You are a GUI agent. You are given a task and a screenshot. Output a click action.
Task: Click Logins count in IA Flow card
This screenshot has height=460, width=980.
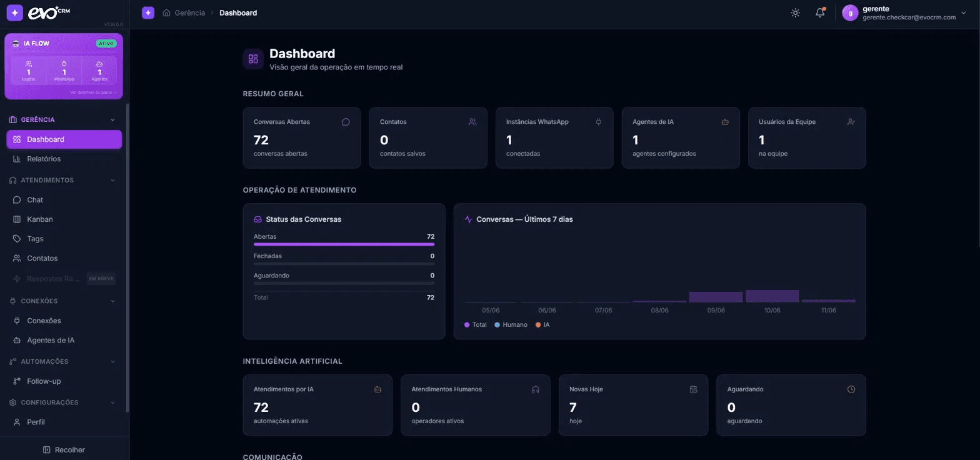click(x=28, y=71)
